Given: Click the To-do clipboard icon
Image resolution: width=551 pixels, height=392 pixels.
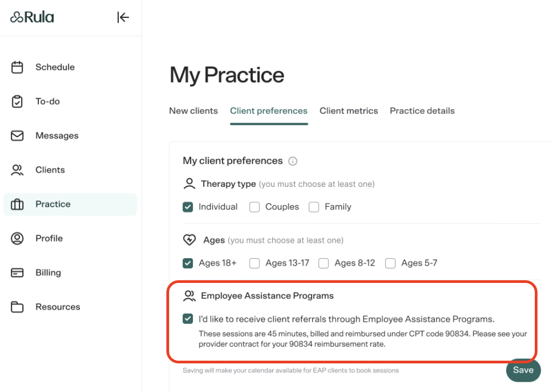Looking at the screenshot, I should [17, 102].
